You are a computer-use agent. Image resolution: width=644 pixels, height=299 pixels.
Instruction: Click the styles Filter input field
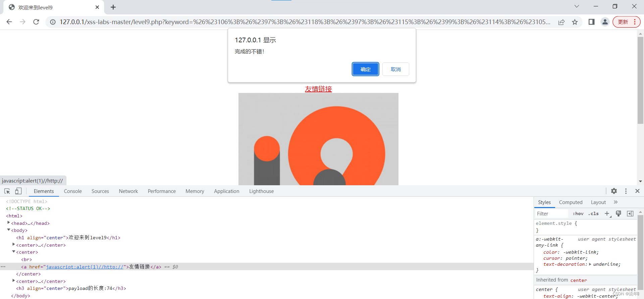[552, 214]
